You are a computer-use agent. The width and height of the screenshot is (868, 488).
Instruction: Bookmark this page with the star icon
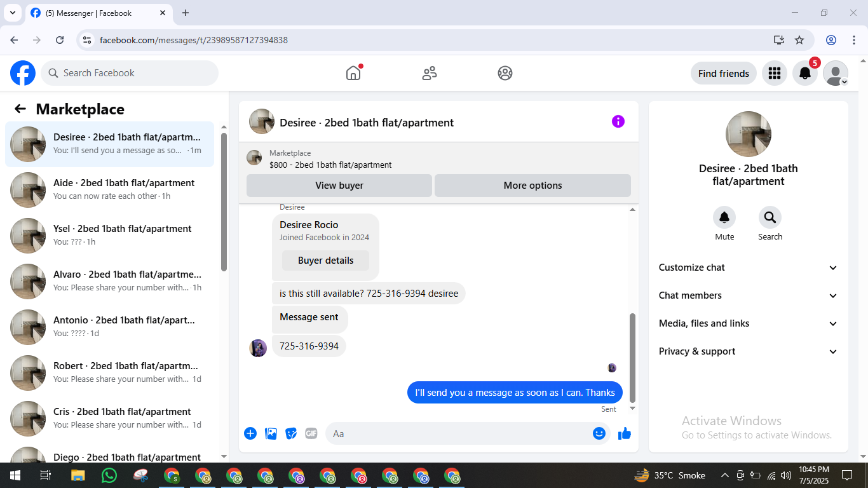point(799,40)
